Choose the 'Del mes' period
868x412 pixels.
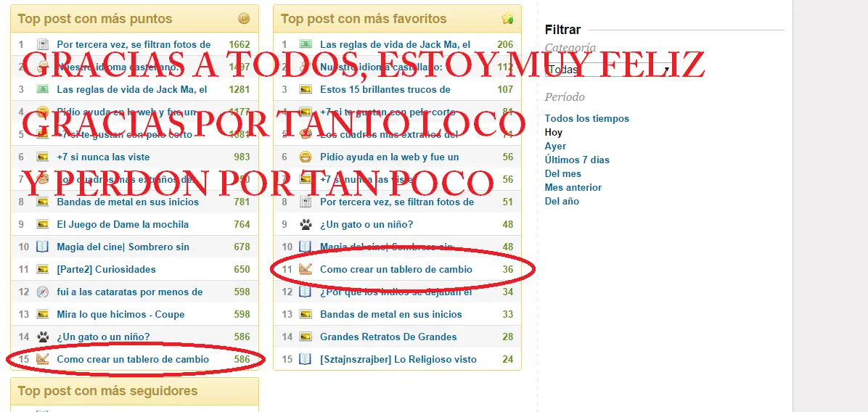pyautogui.click(x=563, y=173)
